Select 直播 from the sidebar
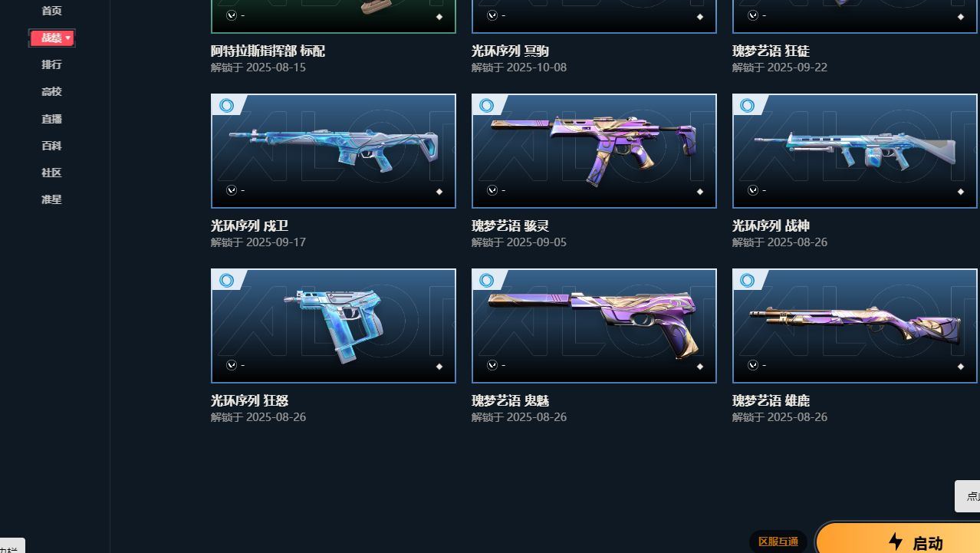Viewport: 980px width, 553px height. tap(51, 119)
